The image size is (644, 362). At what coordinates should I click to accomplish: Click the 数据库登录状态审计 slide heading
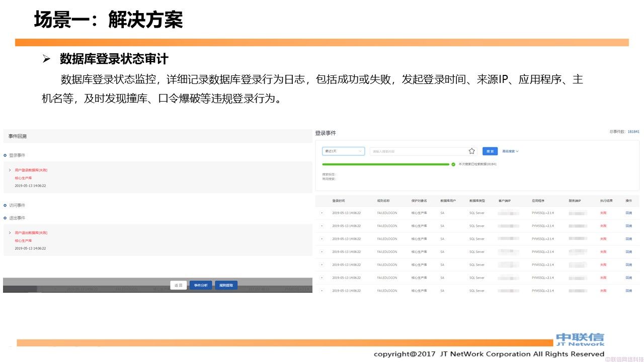(114, 59)
